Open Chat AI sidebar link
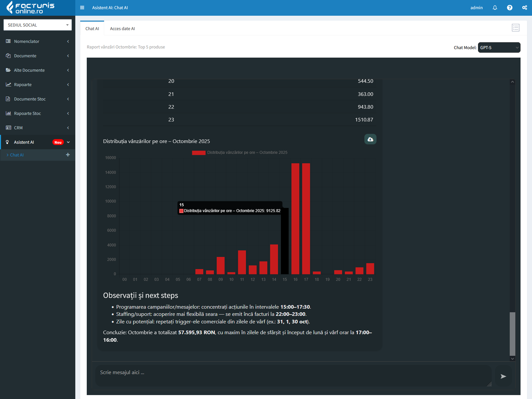The image size is (532, 399). 17,155
